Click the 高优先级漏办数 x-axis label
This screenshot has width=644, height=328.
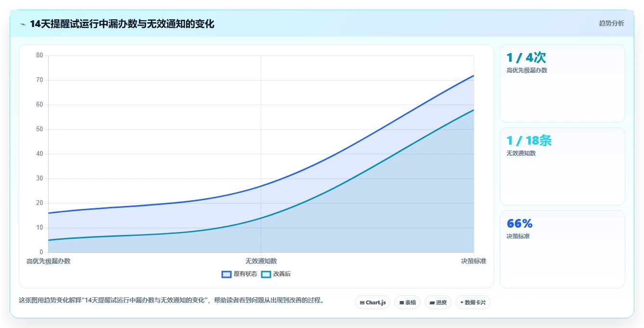48,261
